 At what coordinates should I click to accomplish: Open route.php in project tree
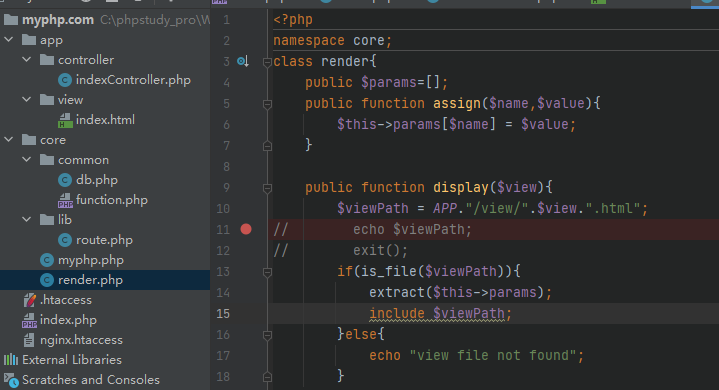click(104, 240)
